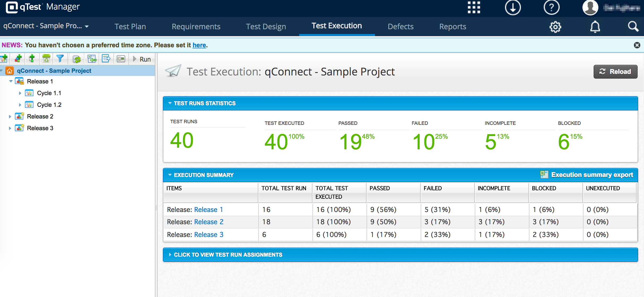644x297 pixels.
Task: Dismiss the time zone news banner
Action: point(637,45)
